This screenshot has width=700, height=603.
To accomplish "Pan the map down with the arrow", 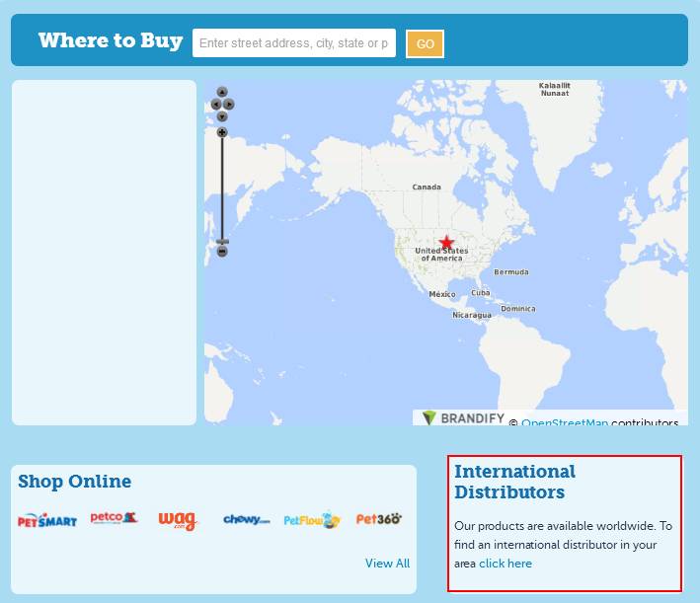I will pos(222,115).
